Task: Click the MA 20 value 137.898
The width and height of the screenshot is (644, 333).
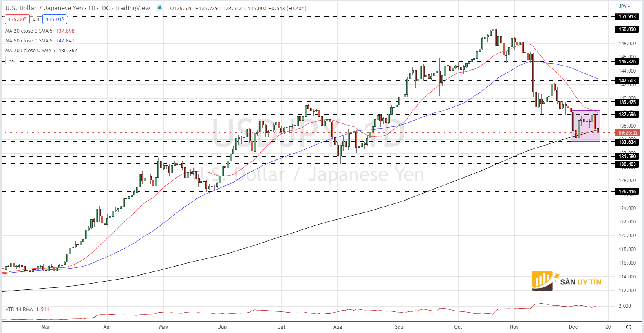Action: (x=65, y=31)
